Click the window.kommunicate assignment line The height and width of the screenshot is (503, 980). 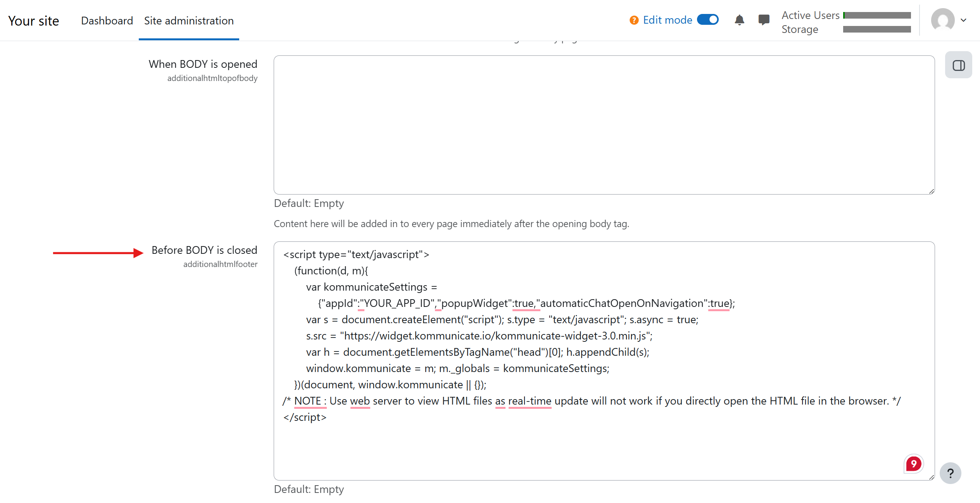tap(458, 369)
